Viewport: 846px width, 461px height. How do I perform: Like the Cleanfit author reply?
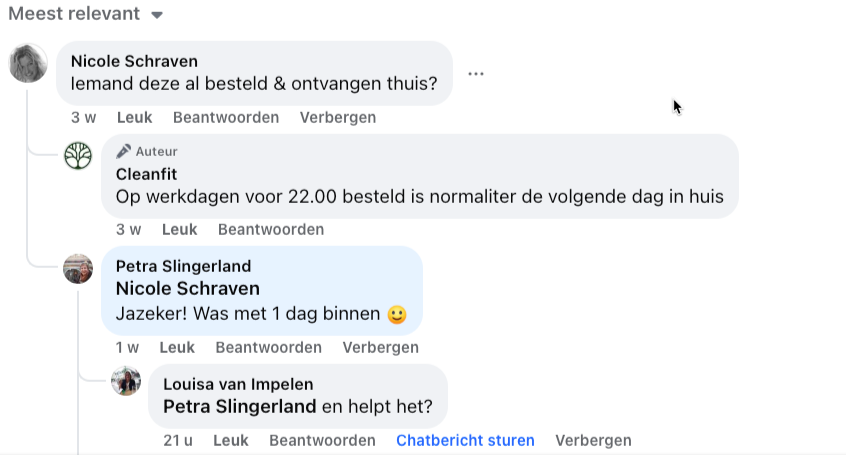pos(180,229)
